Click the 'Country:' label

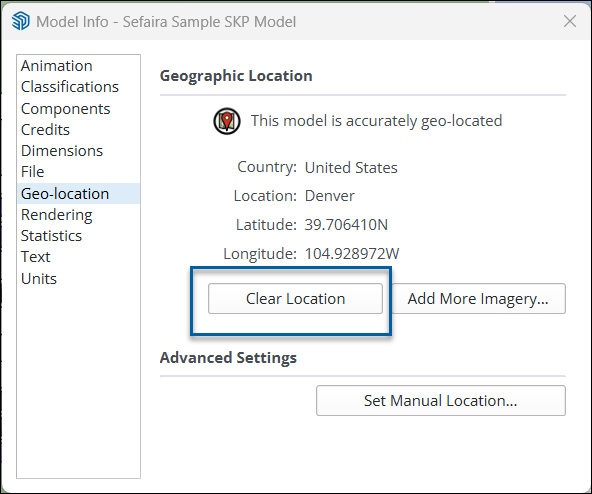tap(267, 167)
